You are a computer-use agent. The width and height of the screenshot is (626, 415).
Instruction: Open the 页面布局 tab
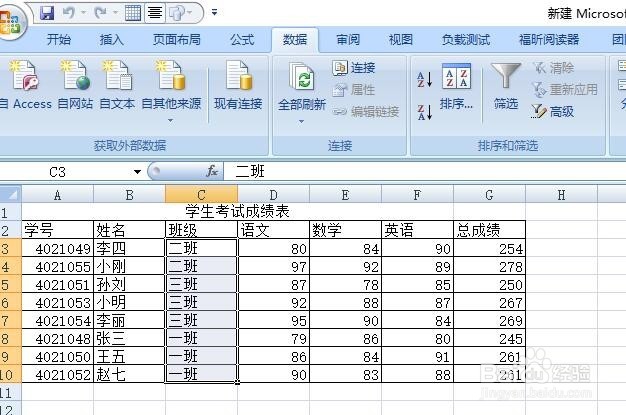(x=177, y=40)
